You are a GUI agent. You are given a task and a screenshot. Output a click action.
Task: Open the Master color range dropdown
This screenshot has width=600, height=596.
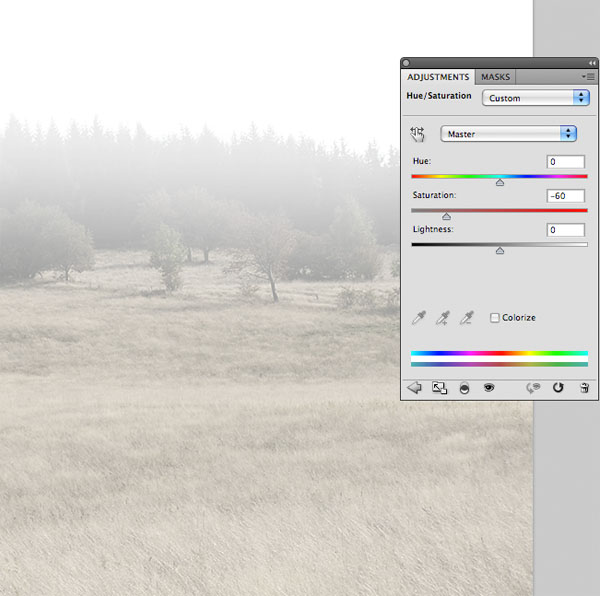coord(509,134)
